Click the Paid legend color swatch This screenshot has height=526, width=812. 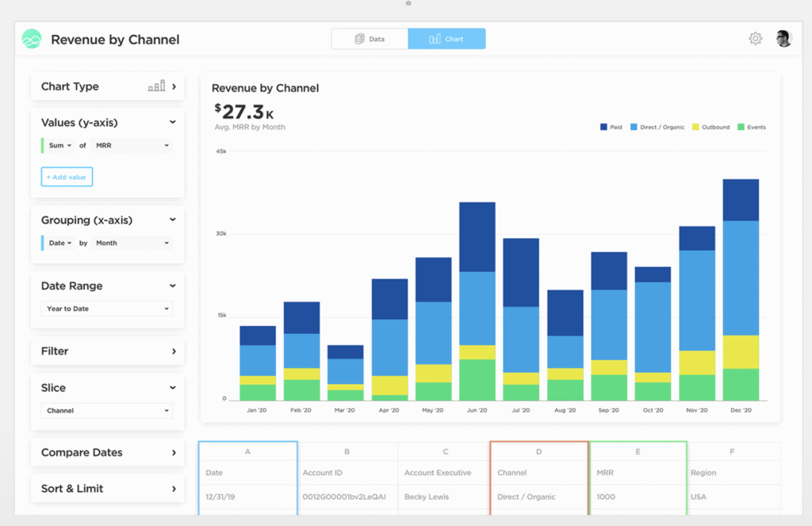coord(603,127)
